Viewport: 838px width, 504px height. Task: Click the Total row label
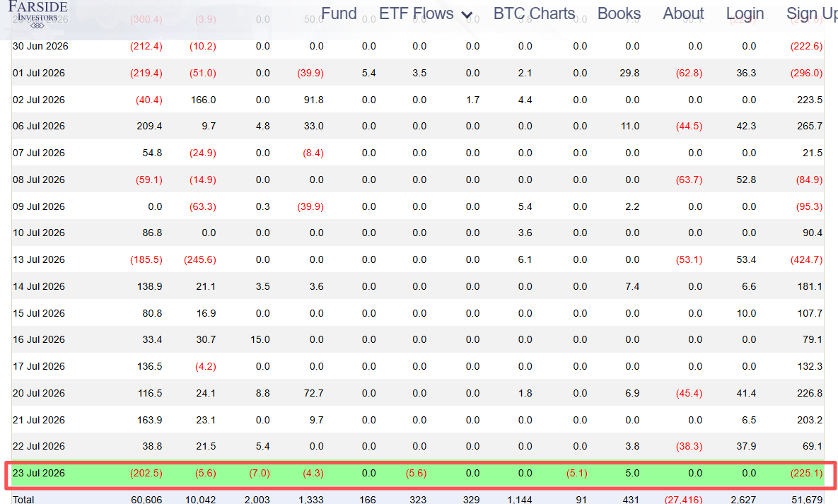(23, 499)
